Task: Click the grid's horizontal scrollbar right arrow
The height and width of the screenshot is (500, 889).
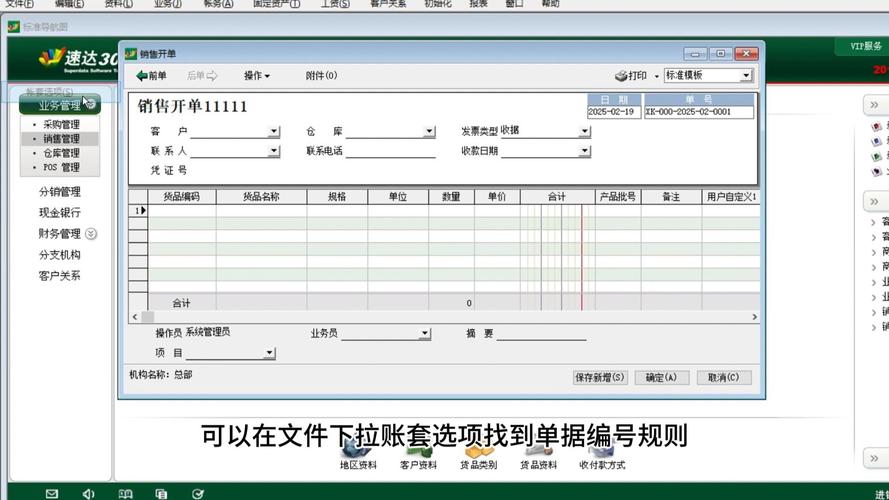Action: [753, 317]
